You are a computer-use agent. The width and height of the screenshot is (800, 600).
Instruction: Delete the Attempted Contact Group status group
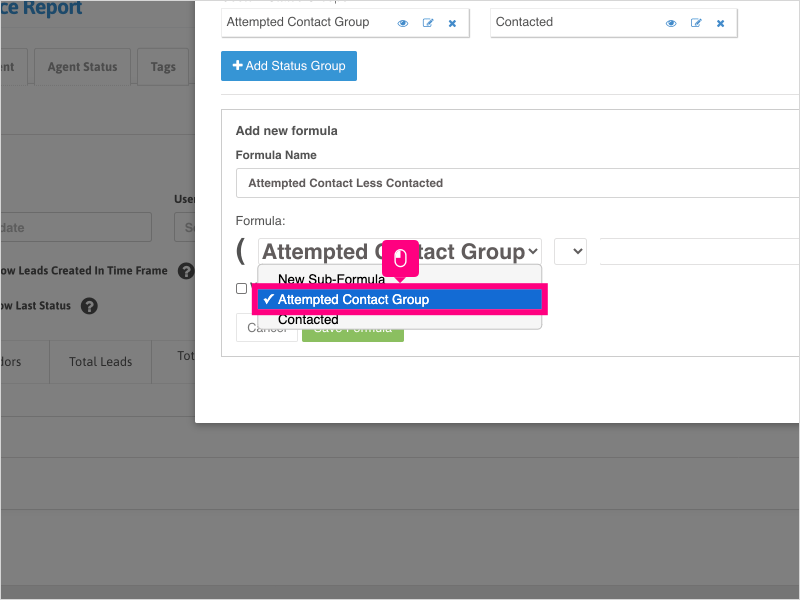pyautogui.click(x=452, y=23)
